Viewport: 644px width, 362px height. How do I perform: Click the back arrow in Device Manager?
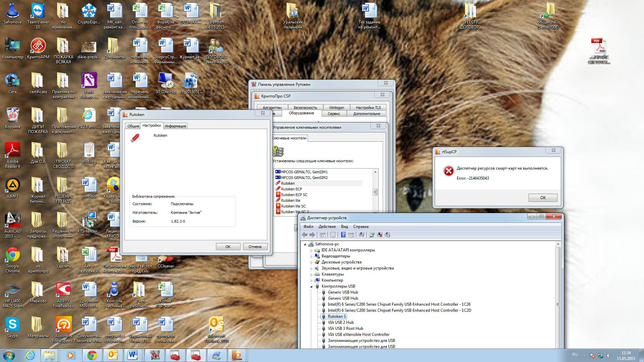(305, 235)
